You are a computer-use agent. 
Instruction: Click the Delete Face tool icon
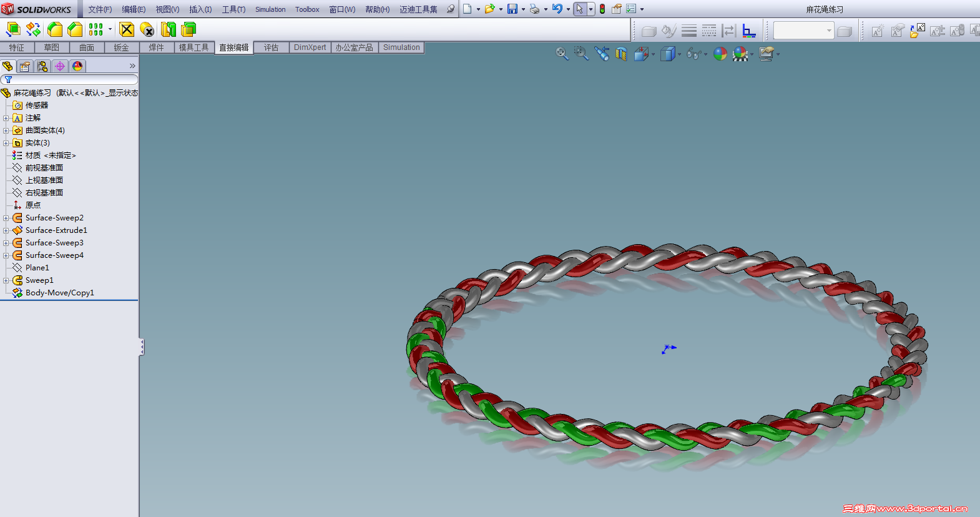[127, 29]
